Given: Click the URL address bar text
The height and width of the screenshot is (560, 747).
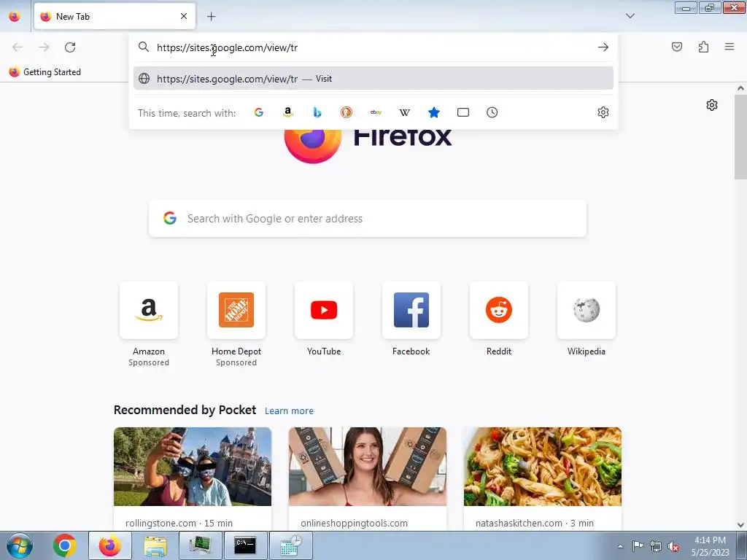Looking at the screenshot, I should click(x=228, y=47).
